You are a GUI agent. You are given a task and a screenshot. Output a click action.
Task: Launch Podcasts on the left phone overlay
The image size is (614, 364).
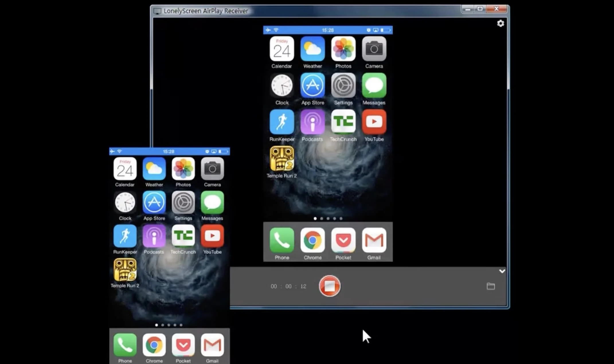[x=154, y=236]
